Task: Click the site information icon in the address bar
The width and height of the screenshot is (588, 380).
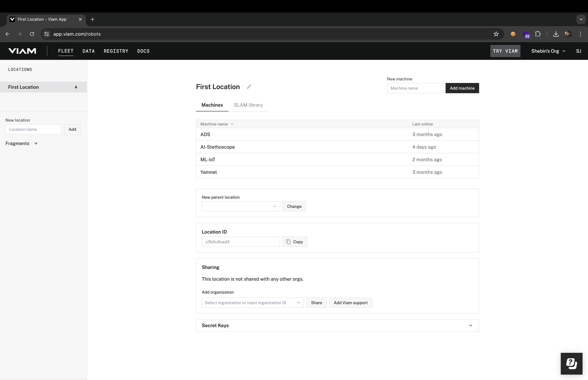Action: (47, 34)
